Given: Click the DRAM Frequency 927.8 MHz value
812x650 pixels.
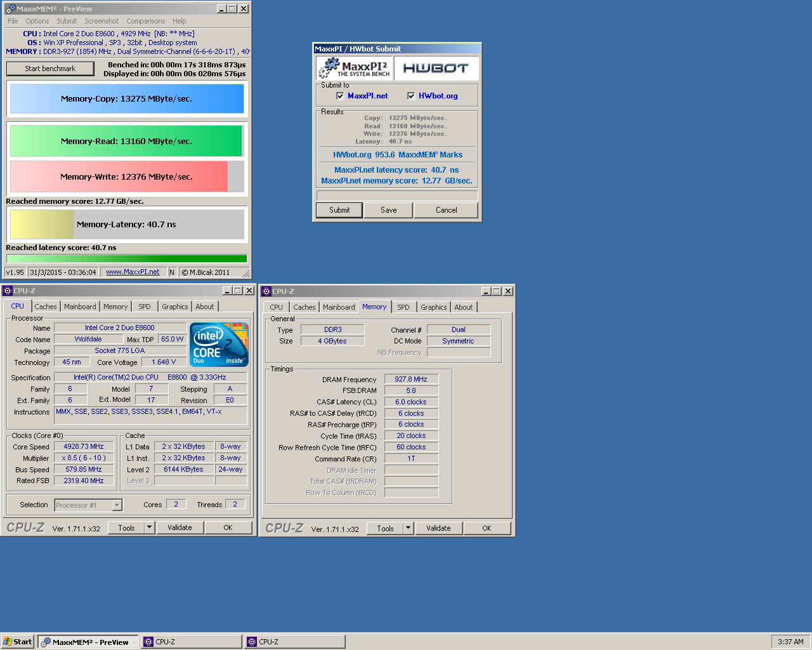Looking at the screenshot, I should (x=411, y=379).
